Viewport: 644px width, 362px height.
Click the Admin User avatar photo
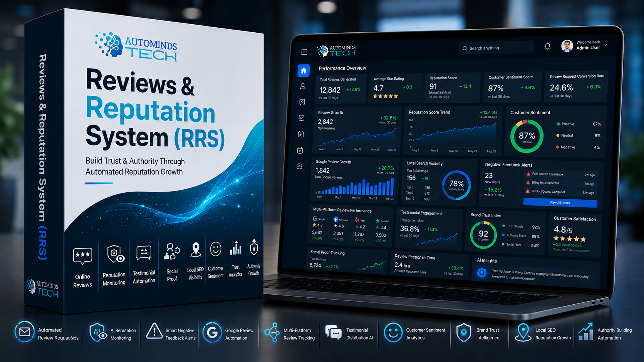point(567,46)
